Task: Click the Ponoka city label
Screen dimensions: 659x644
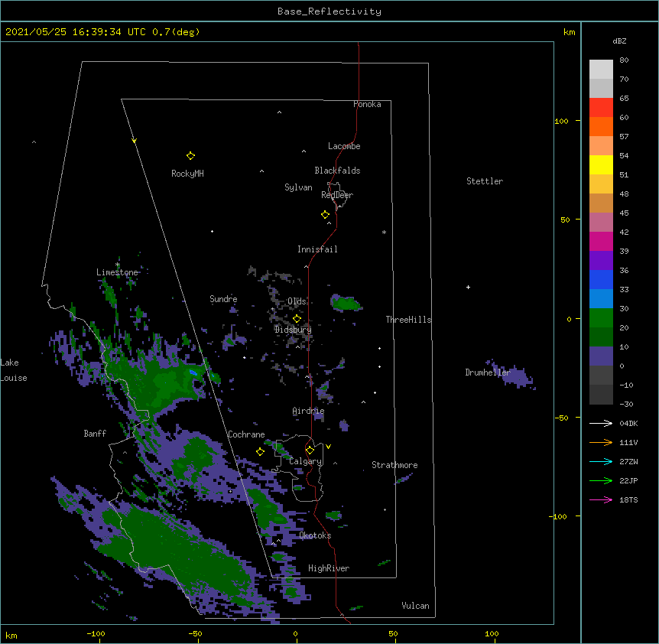Action: point(367,104)
